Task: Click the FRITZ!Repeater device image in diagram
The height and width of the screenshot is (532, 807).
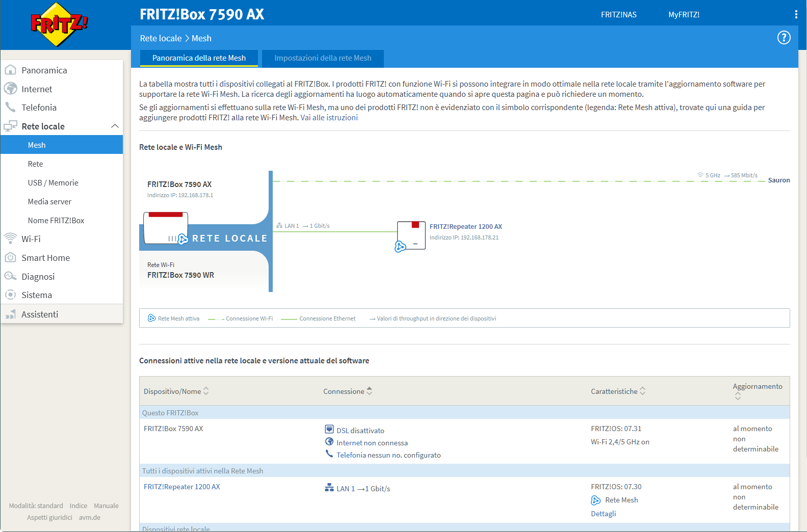Action: [x=411, y=235]
